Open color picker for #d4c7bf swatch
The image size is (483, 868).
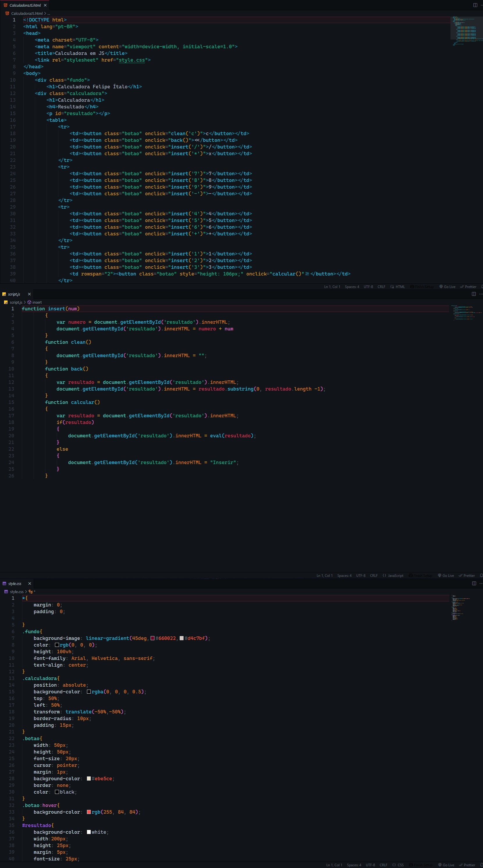181,638
